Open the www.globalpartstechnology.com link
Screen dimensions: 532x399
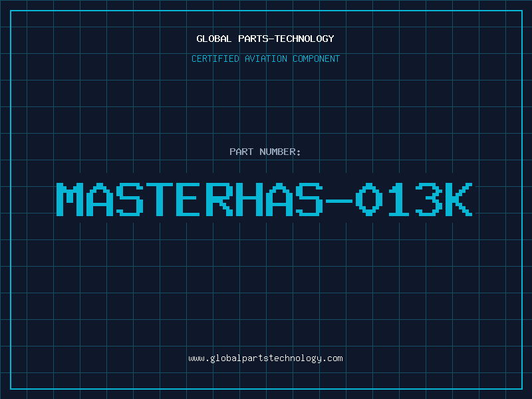point(265,358)
